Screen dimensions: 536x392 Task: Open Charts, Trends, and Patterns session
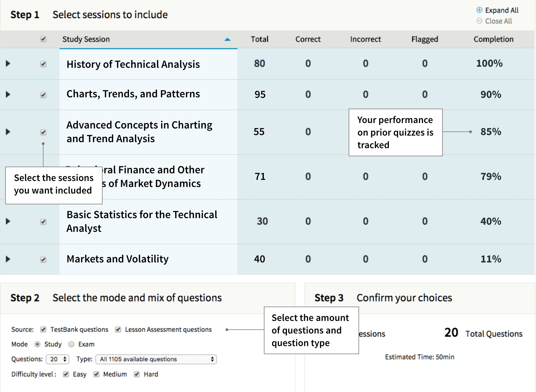pyautogui.click(x=133, y=94)
